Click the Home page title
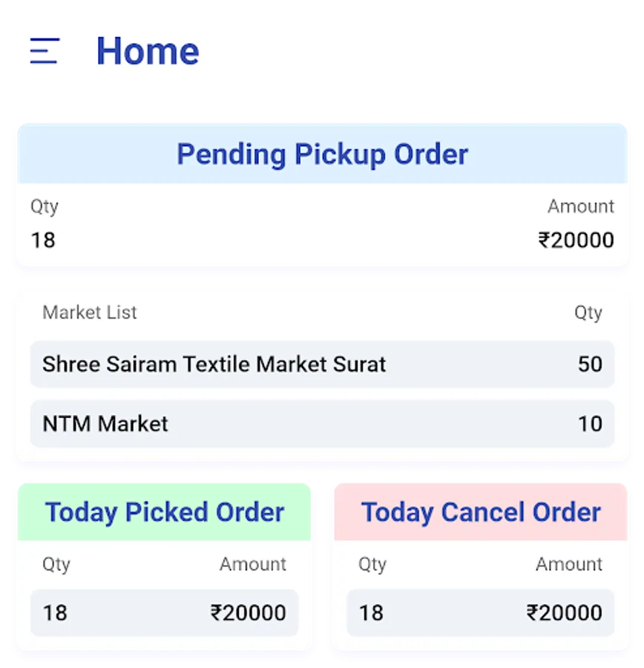This screenshot has width=644, height=668. coord(148,51)
